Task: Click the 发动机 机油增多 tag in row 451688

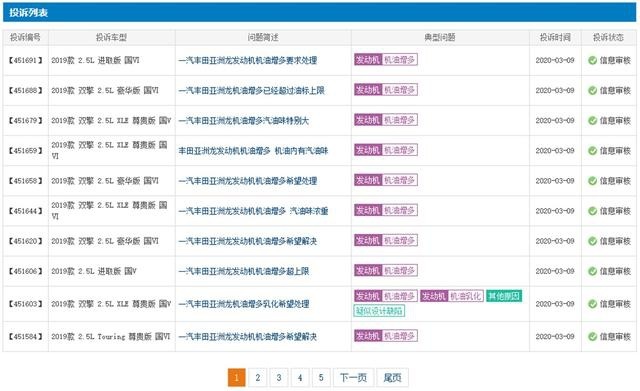Action: click(386, 90)
